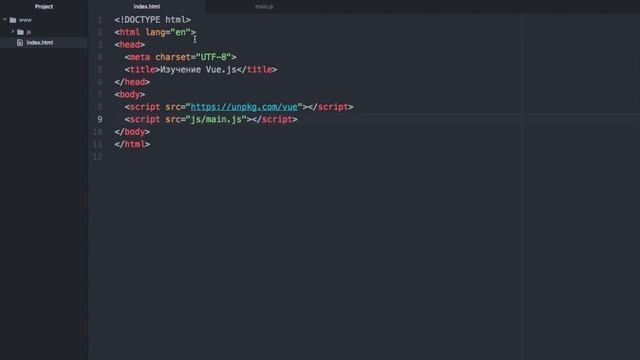Select the www root folder name
Image resolution: width=640 pixels, height=360 pixels.
[x=25, y=20]
